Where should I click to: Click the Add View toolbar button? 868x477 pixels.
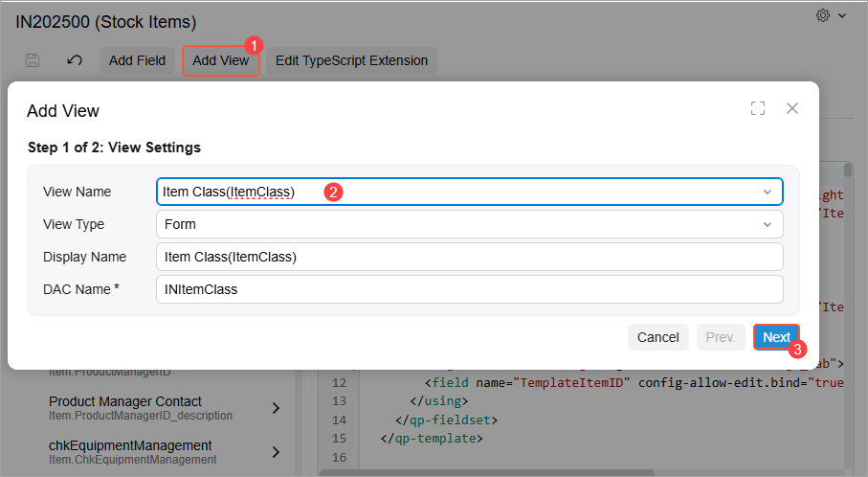pos(220,60)
